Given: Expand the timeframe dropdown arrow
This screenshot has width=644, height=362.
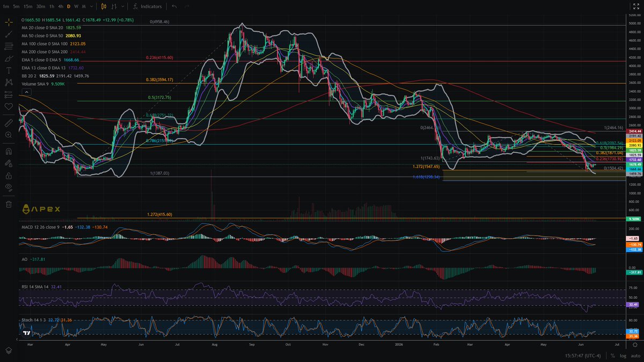Looking at the screenshot, I should [91, 6].
